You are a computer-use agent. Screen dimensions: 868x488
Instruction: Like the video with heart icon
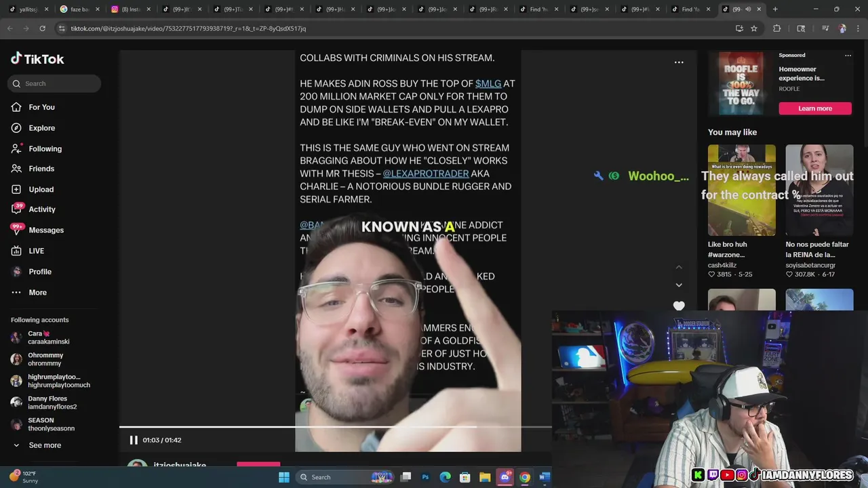tap(679, 306)
